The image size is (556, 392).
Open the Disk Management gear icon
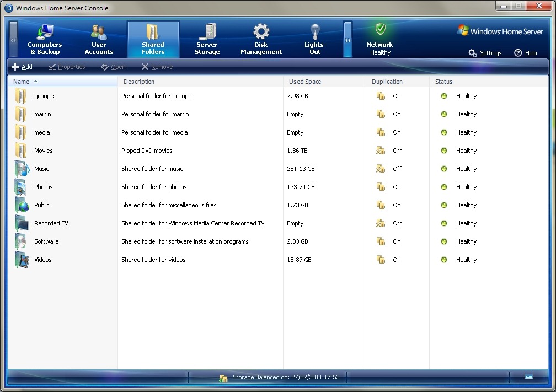(x=261, y=31)
